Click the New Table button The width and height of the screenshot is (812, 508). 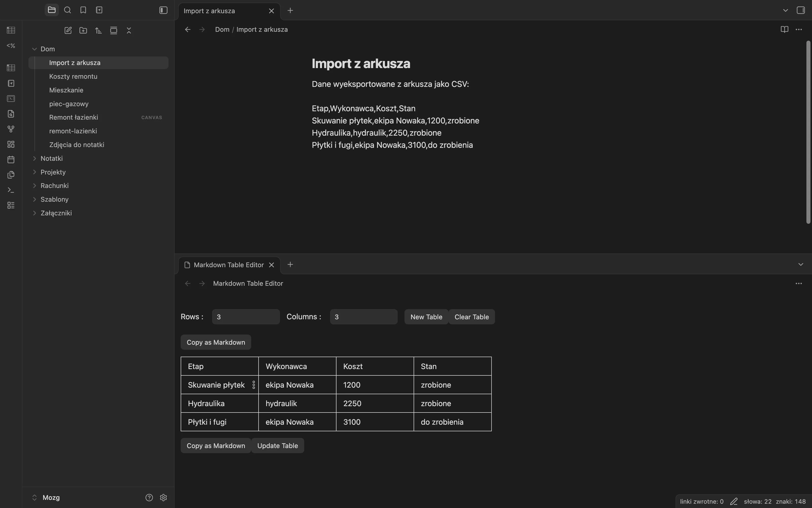click(x=426, y=317)
